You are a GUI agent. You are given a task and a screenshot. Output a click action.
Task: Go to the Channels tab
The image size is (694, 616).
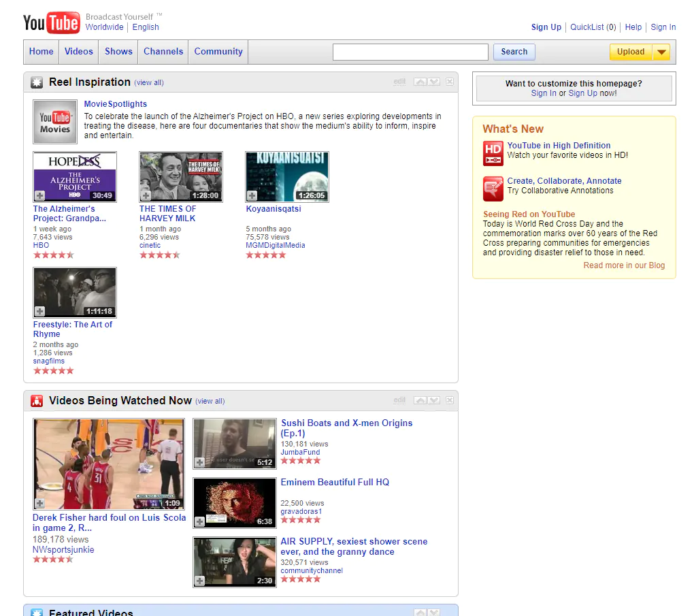coord(163,51)
